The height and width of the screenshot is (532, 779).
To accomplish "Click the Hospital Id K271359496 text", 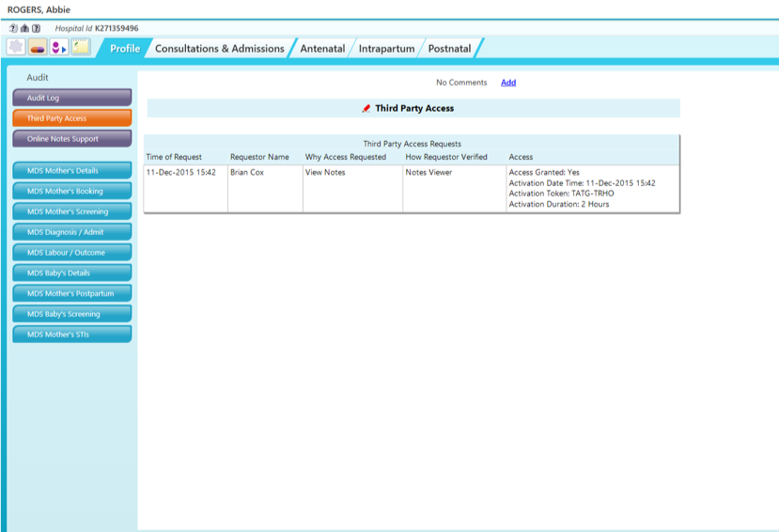I will coord(97,28).
